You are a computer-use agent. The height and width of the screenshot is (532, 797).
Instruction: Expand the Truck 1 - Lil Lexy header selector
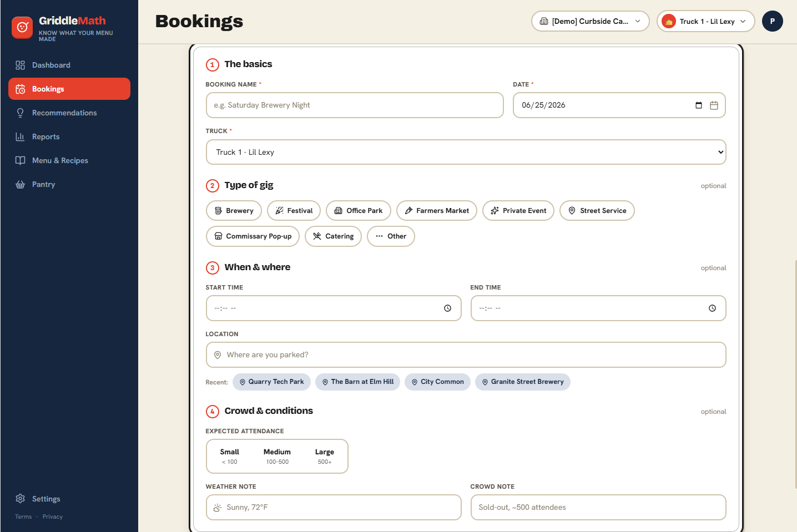point(706,21)
